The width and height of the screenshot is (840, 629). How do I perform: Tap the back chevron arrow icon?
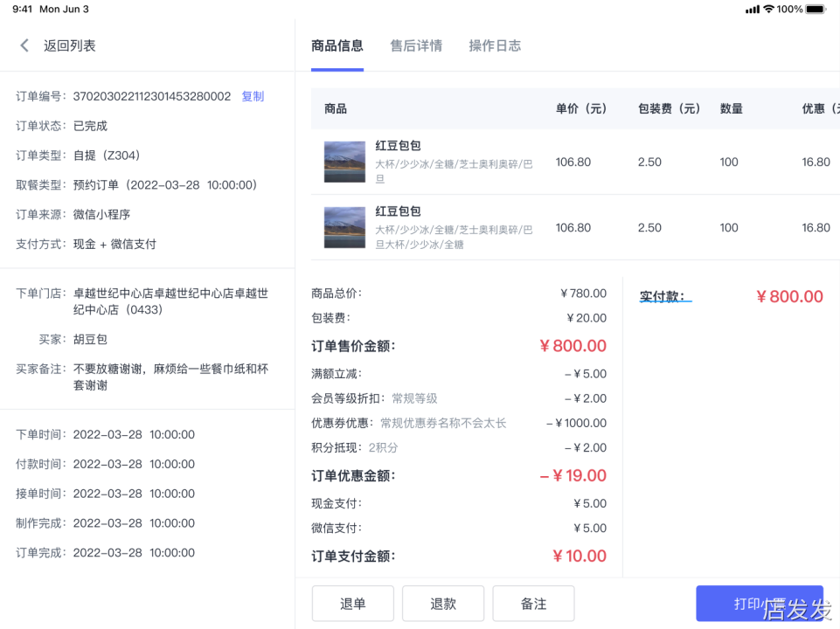tap(24, 45)
